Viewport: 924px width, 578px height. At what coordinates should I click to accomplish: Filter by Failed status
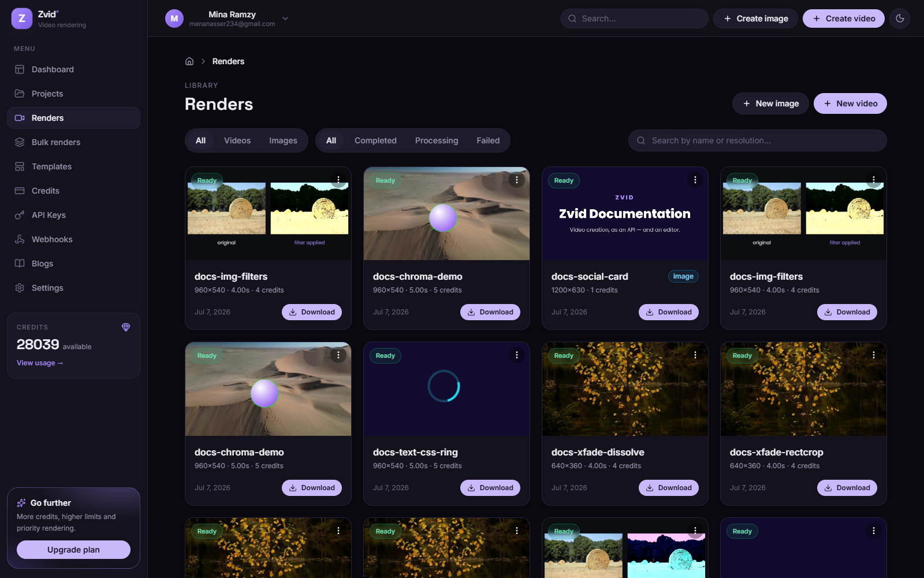point(488,140)
